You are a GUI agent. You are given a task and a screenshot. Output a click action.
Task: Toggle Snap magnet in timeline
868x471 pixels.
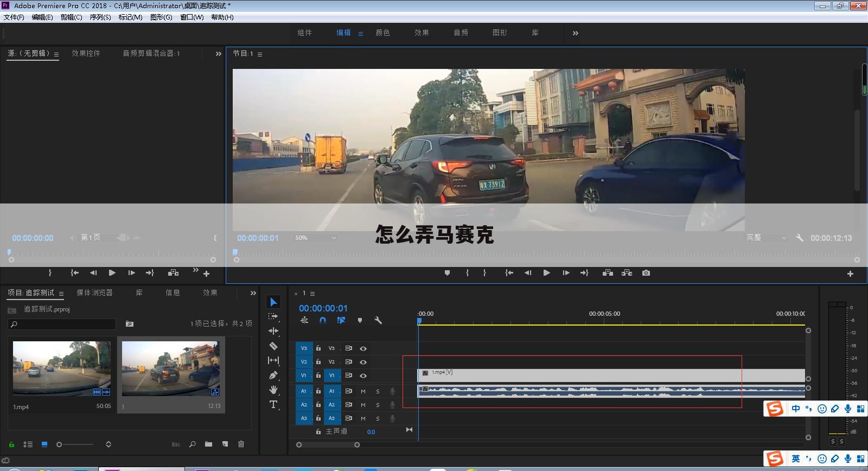tap(323, 320)
